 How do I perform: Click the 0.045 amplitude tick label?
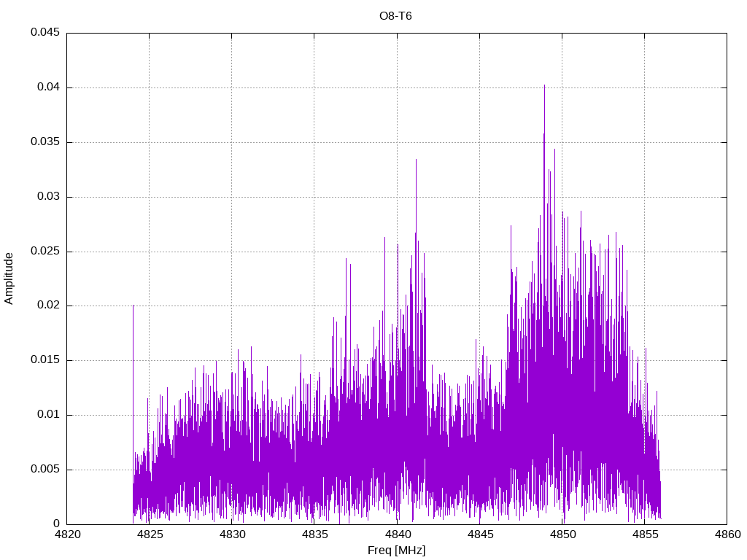(44, 33)
